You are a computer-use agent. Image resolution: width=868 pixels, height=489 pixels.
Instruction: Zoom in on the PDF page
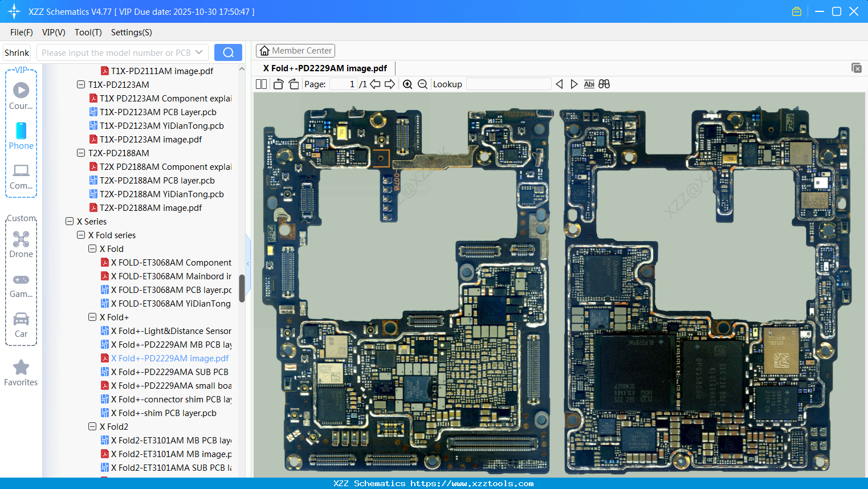(x=407, y=84)
